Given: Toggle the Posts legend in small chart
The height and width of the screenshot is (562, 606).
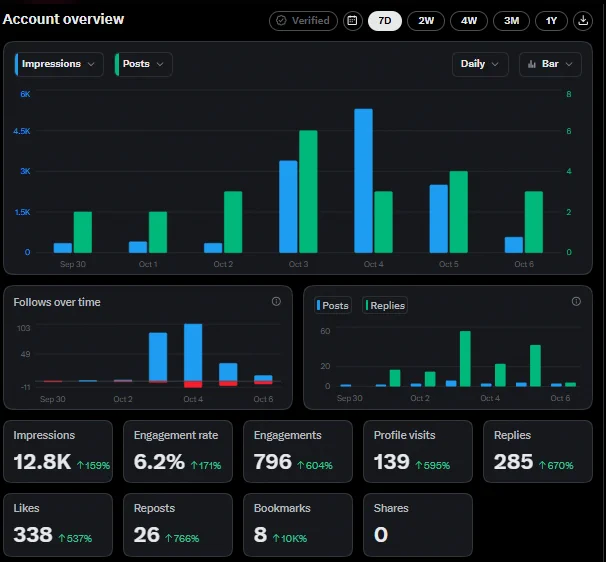Looking at the screenshot, I should pyautogui.click(x=333, y=305).
